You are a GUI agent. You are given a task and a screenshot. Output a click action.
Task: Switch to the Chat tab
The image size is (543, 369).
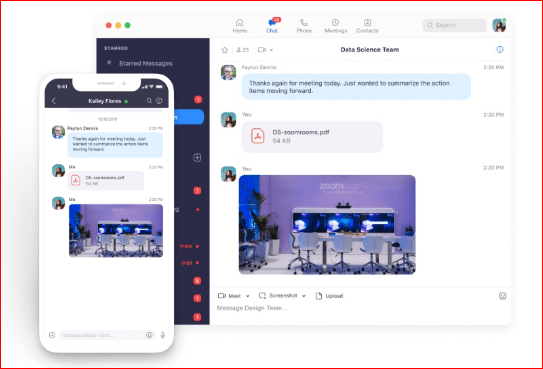272,26
